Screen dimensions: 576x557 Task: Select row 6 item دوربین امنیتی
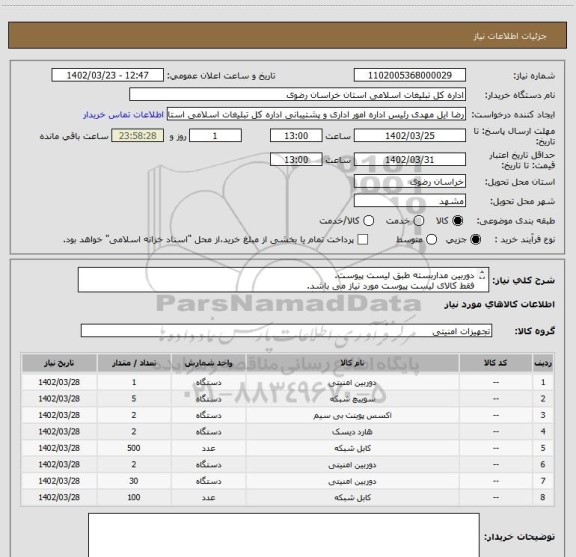pos(352,465)
